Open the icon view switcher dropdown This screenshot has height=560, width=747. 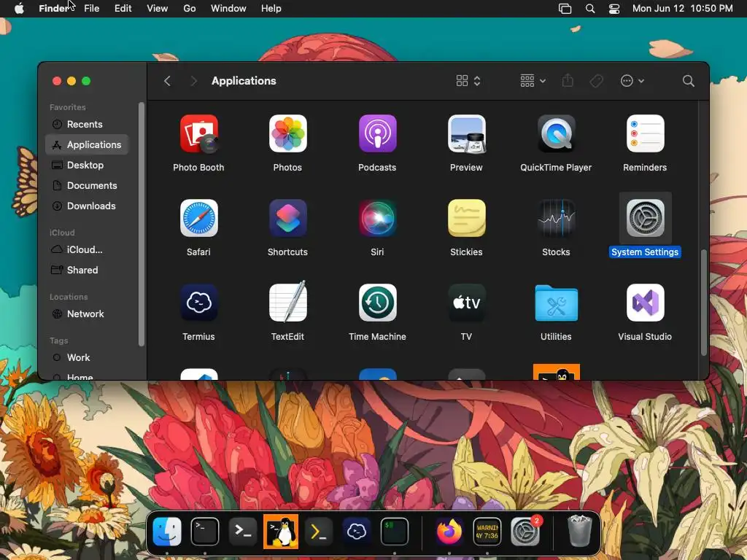pyautogui.click(x=468, y=81)
